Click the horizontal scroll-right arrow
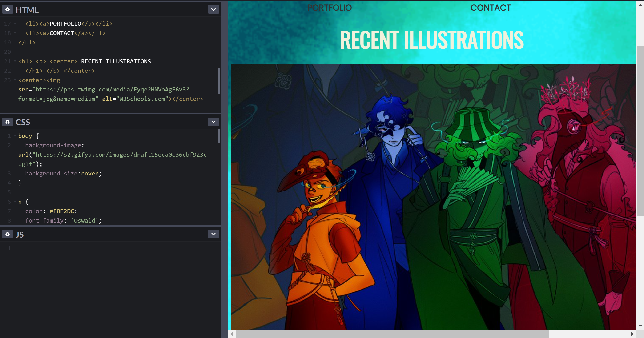 pos(632,334)
